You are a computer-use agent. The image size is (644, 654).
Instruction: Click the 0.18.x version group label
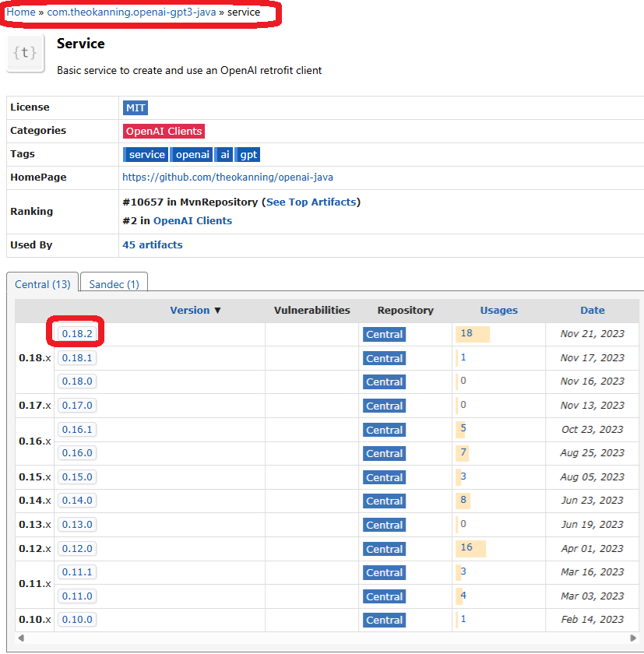point(35,358)
